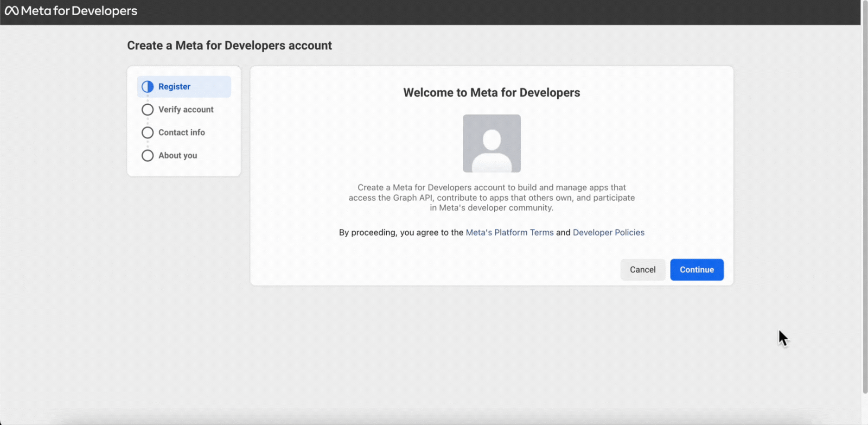868x425 pixels.
Task: Click the Verify account circle indicator
Action: click(x=147, y=109)
